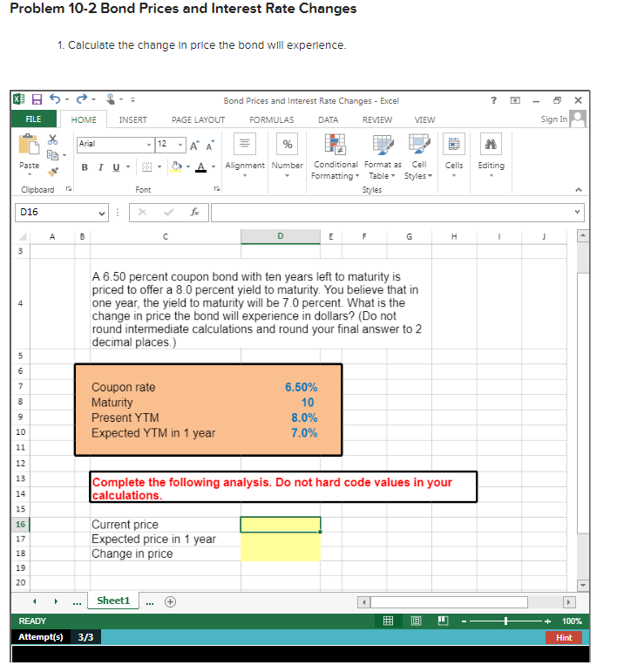Click the Paste clipboard icon

tap(29, 144)
